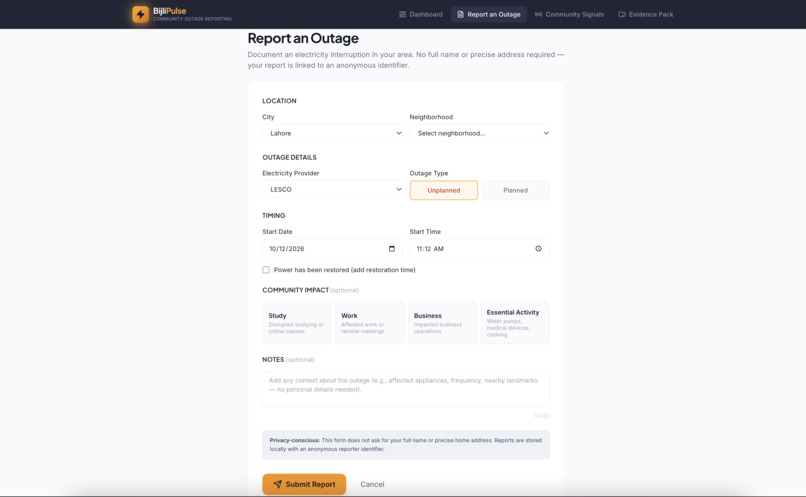Click the COMMUNITY IMPACT section label
This screenshot has width=806, height=497.
(296, 290)
